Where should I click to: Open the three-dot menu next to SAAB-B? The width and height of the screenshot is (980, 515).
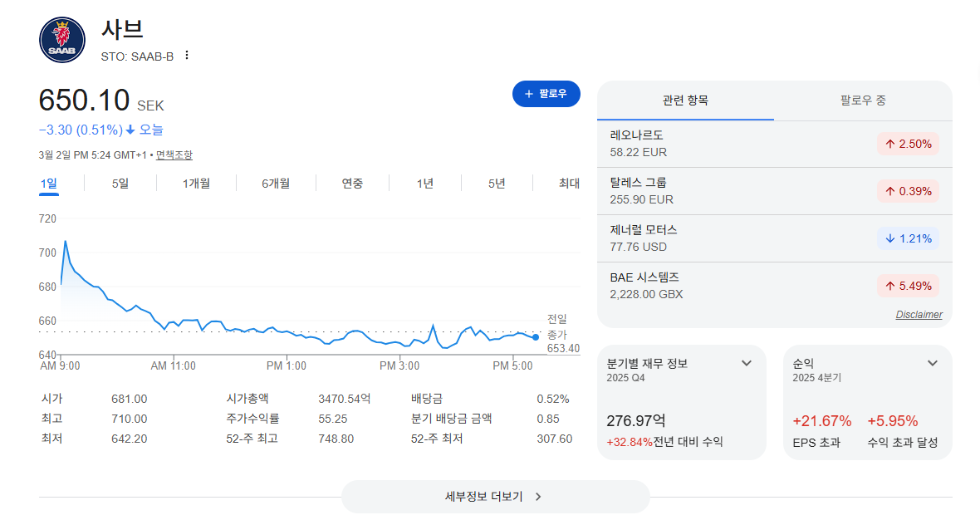pos(186,56)
